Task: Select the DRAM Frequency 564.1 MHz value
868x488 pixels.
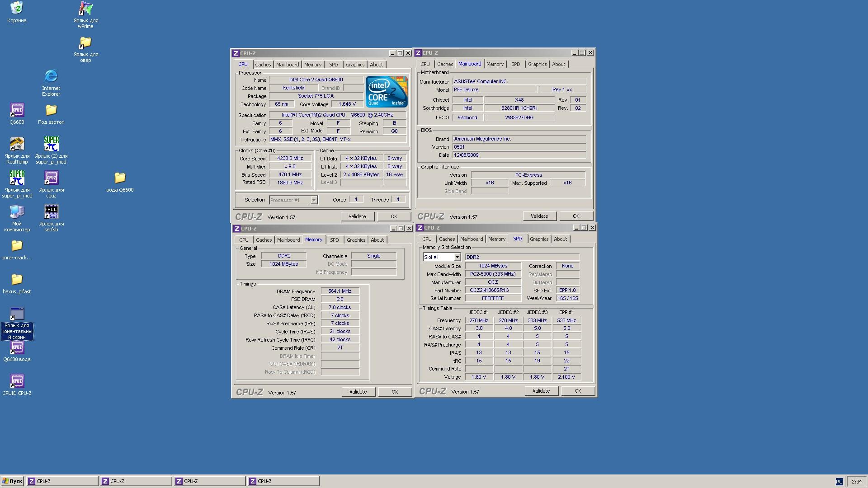Action: coord(340,291)
